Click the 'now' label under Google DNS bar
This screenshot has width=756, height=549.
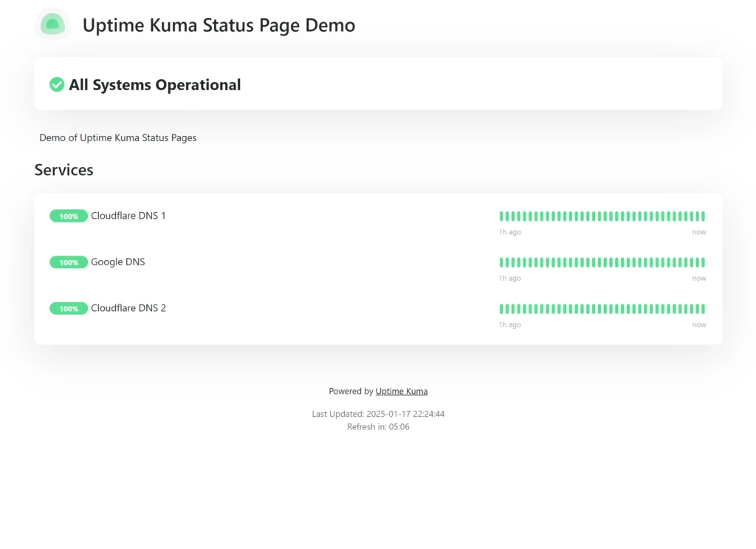point(698,279)
